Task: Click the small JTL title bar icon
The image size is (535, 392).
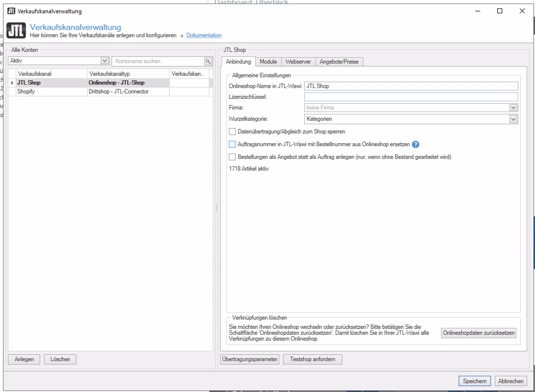Action: (x=11, y=11)
